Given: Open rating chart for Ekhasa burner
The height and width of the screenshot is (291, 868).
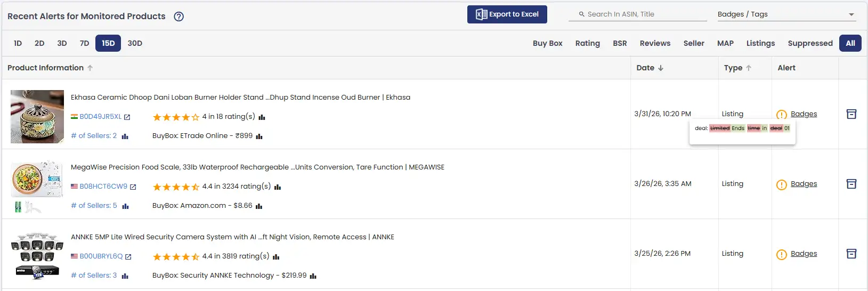Looking at the screenshot, I should point(262,117).
